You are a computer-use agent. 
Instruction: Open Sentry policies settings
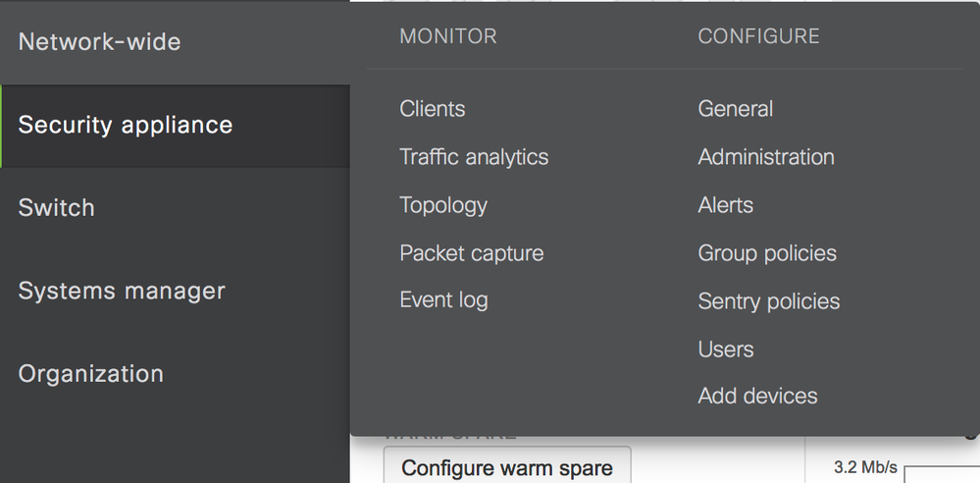tap(769, 301)
